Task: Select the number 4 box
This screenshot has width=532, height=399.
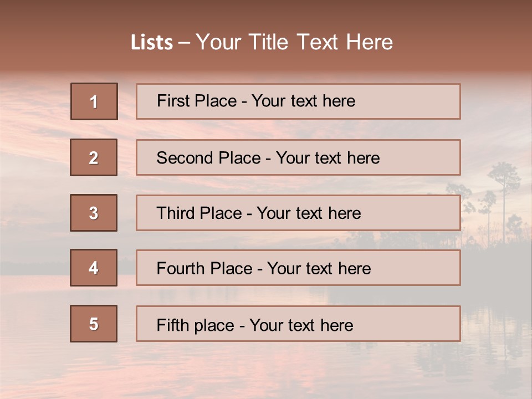Action: [x=94, y=268]
